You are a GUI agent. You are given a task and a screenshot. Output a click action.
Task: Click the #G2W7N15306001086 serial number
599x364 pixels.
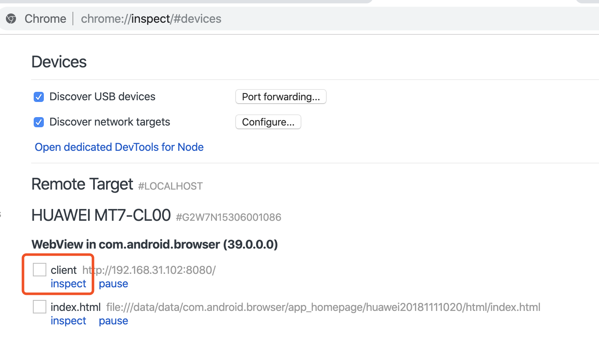point(229,217)
